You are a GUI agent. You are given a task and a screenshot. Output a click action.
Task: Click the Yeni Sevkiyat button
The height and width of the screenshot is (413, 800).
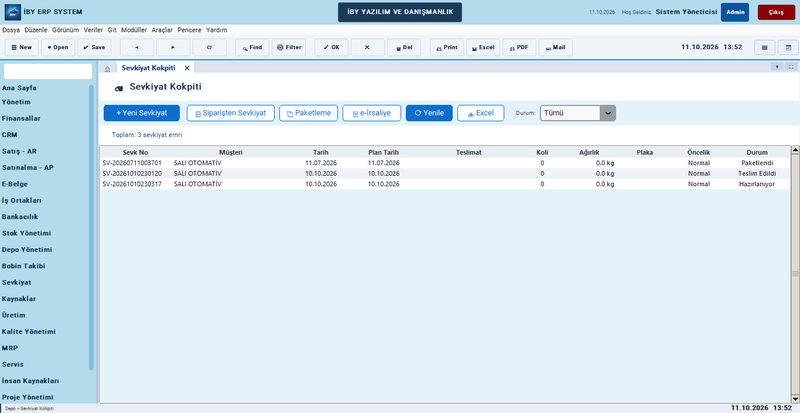point(141,113)
